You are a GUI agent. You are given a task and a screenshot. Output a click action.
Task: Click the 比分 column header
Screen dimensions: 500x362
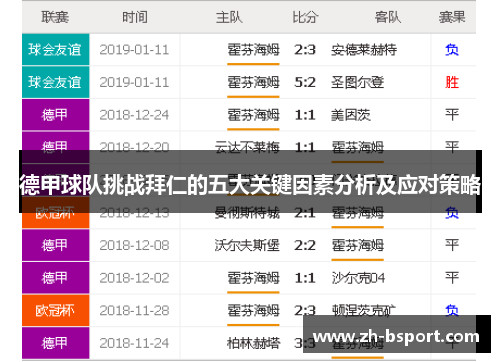tap(305, 17)
